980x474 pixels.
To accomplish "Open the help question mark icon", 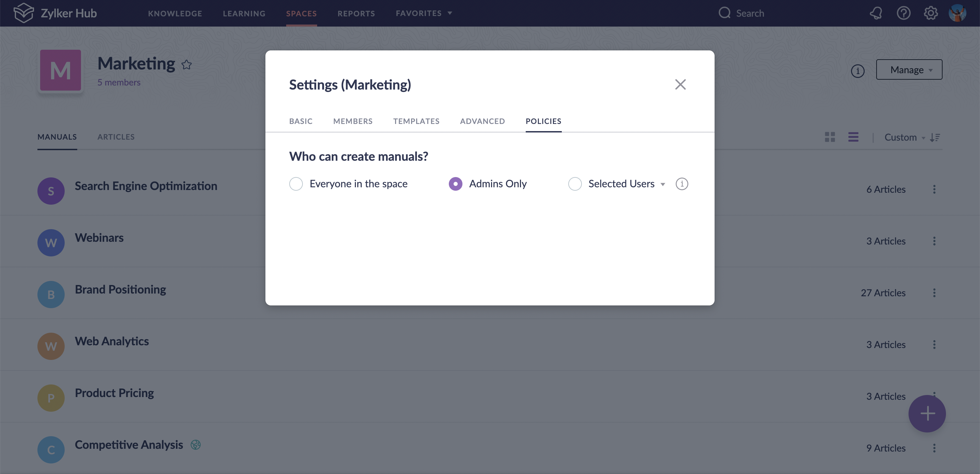I will click(903, 13).
